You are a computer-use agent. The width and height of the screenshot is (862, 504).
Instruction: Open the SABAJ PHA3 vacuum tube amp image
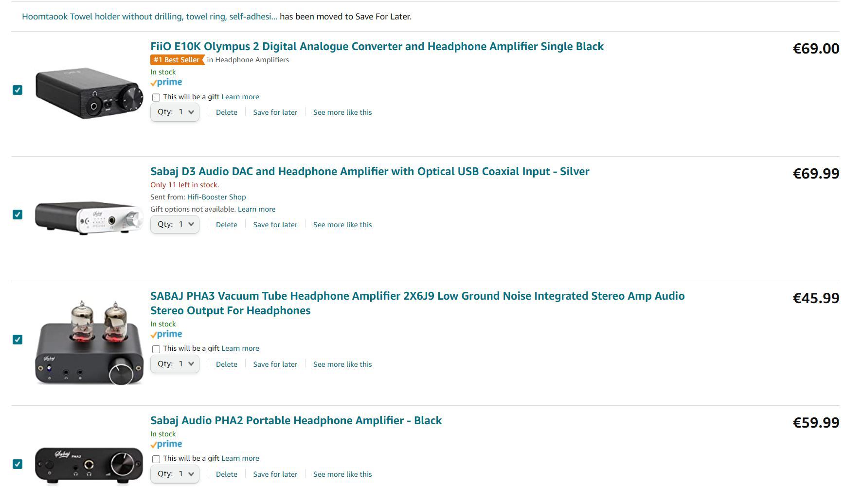pyautogui.click(x=89, y=342)
